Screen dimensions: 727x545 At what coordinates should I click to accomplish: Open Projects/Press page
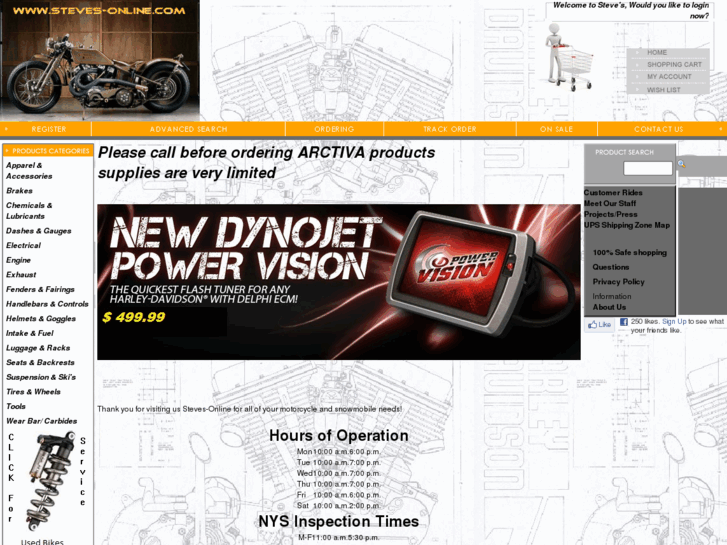tap(611, 214)
